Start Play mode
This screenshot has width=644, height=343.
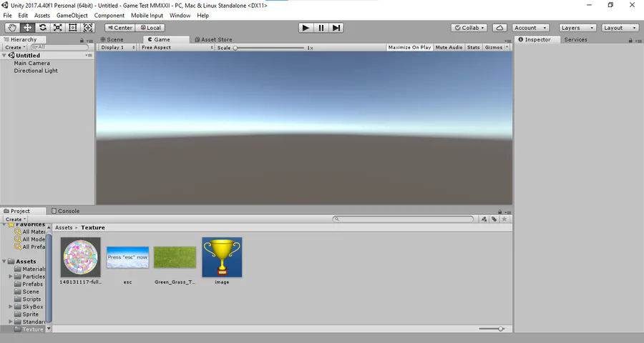tap(306, 27)
